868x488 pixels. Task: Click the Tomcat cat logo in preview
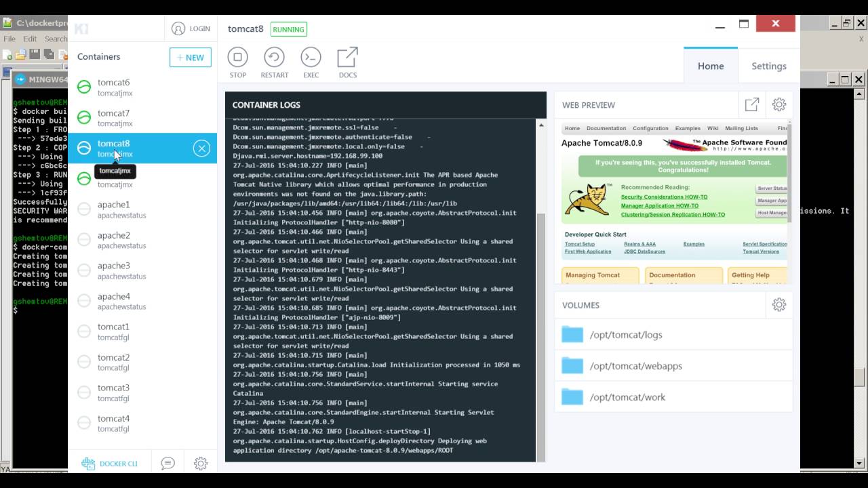pos(589,199)
